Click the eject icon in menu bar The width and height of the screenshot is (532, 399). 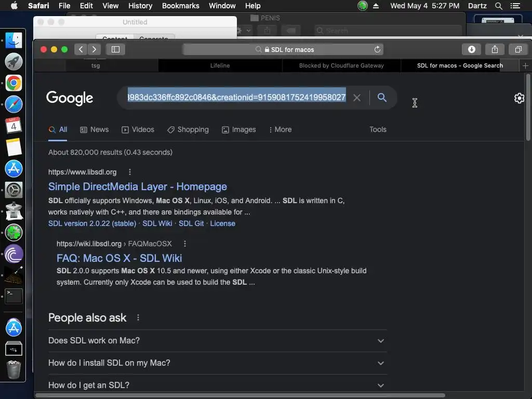point(376,6)
